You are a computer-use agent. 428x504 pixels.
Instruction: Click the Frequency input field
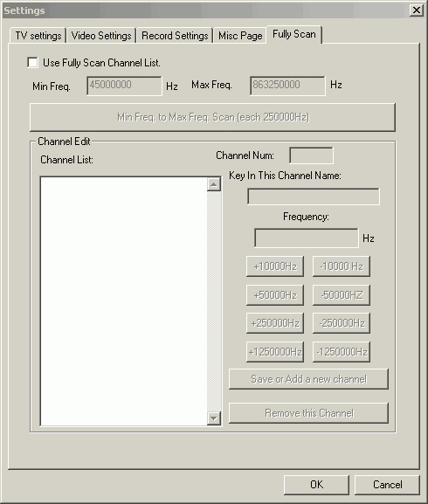pyautogui.click(x=307, y=238)
